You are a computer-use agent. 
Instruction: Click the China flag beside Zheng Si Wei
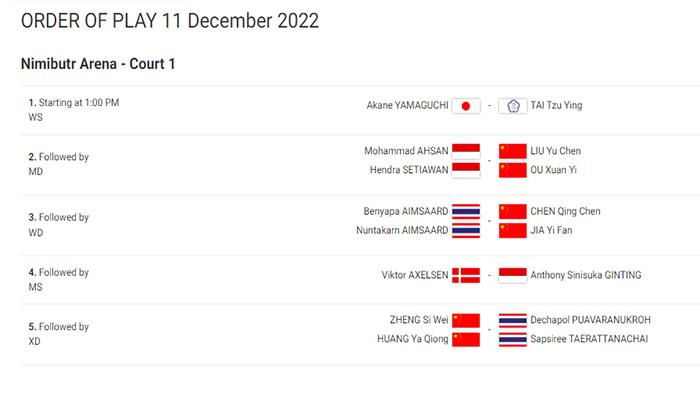pyautogui.click(x=466, y=320)
